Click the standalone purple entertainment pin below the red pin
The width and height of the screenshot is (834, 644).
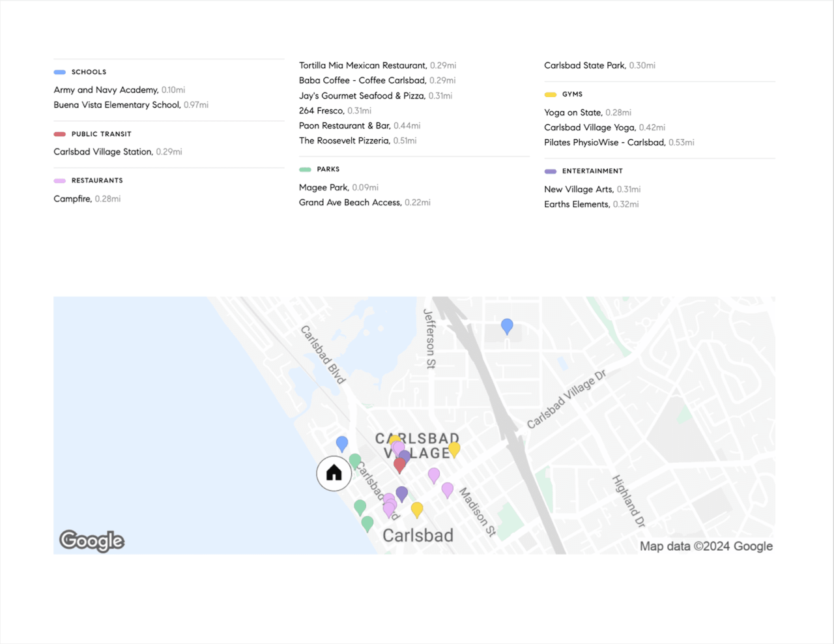click(402, 495)
